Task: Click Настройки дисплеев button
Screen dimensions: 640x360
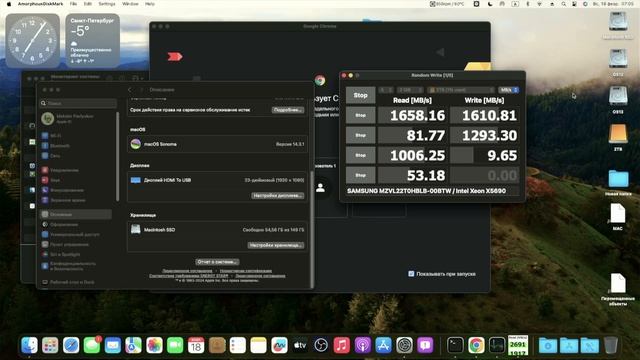Action: [x=278, y=196]
